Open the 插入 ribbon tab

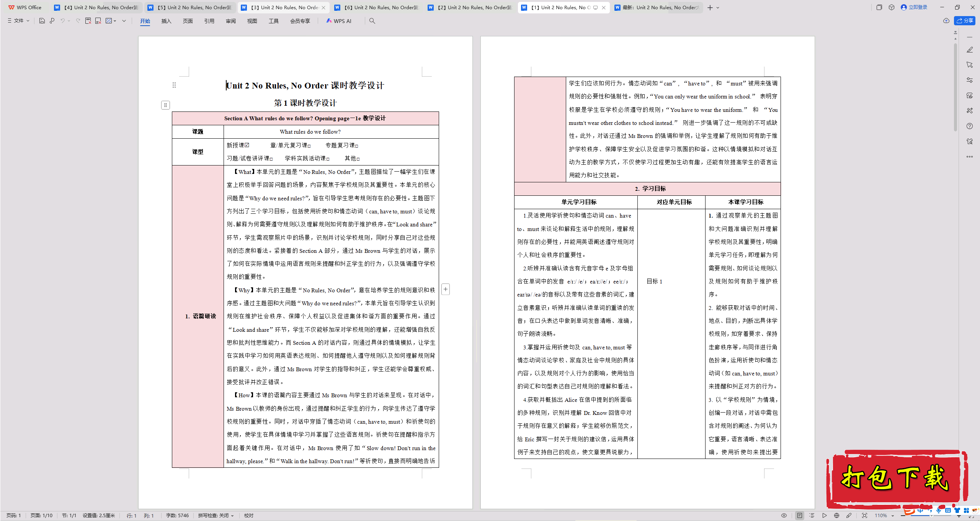(167, 21)
